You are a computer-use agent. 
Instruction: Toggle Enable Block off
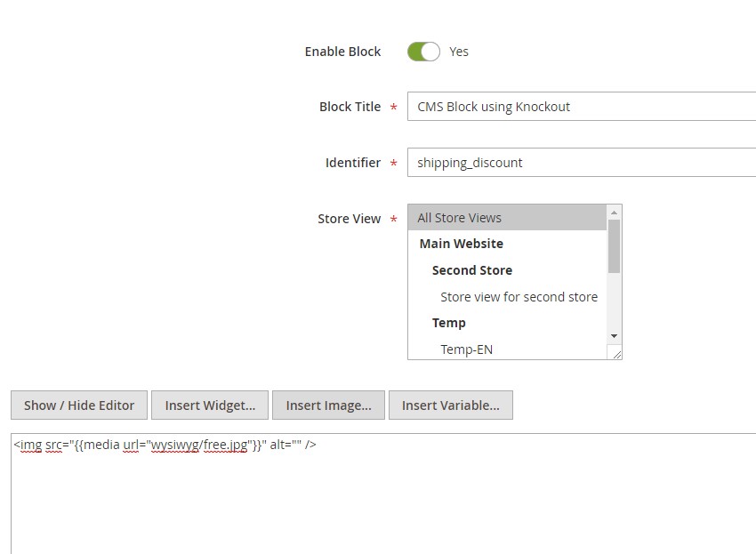pos(423,52)
